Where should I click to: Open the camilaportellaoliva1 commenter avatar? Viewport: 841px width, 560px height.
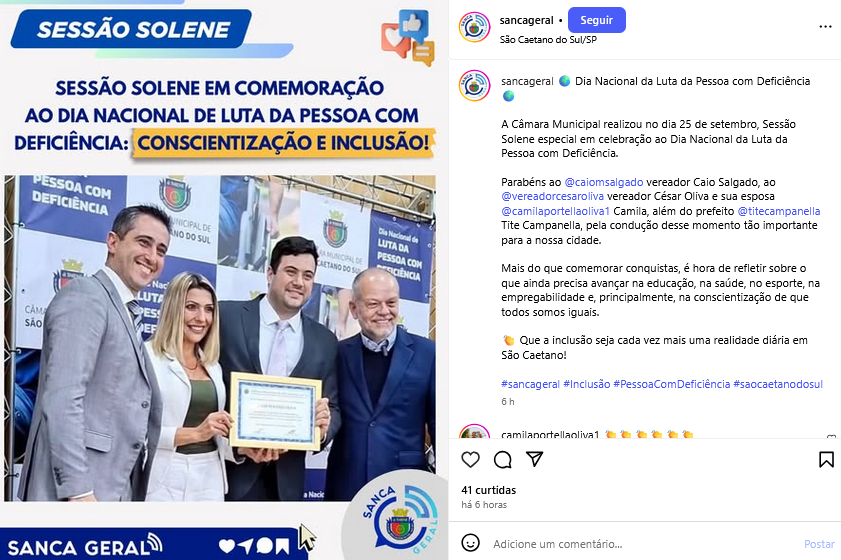(475, 431)
